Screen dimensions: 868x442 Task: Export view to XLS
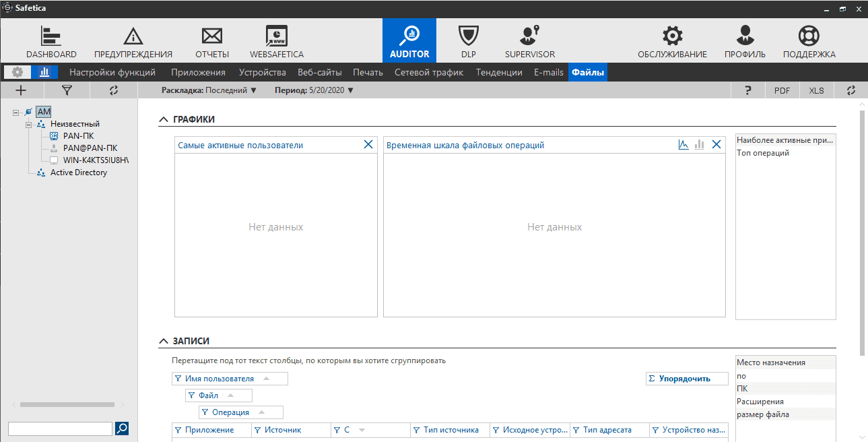(x=816, y=90)
